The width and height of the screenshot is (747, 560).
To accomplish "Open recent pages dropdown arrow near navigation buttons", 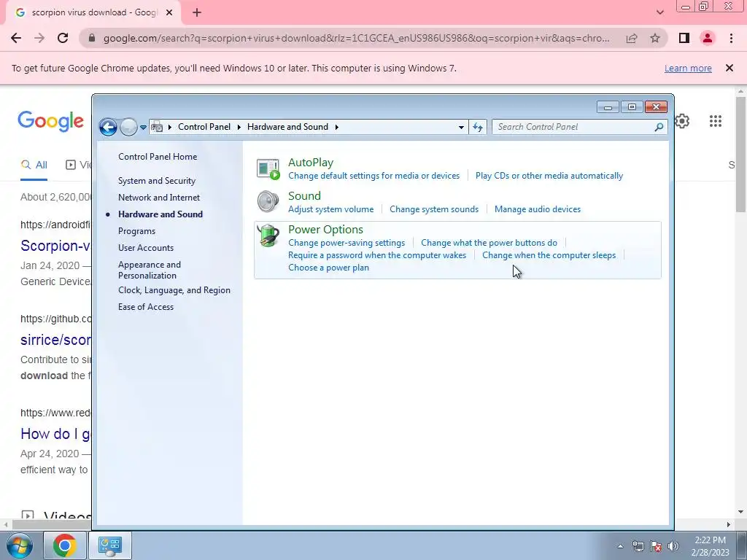I will coord(143,127).
